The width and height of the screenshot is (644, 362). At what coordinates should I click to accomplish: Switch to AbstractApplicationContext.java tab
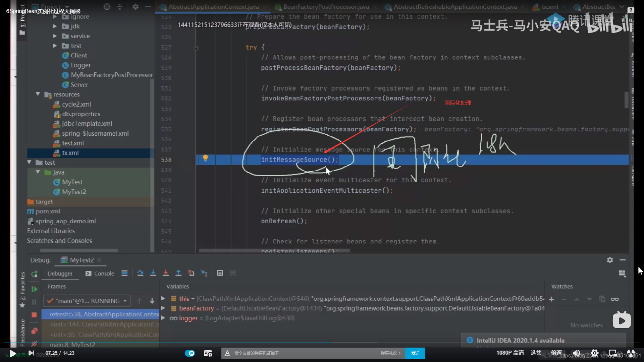(213, 7)
